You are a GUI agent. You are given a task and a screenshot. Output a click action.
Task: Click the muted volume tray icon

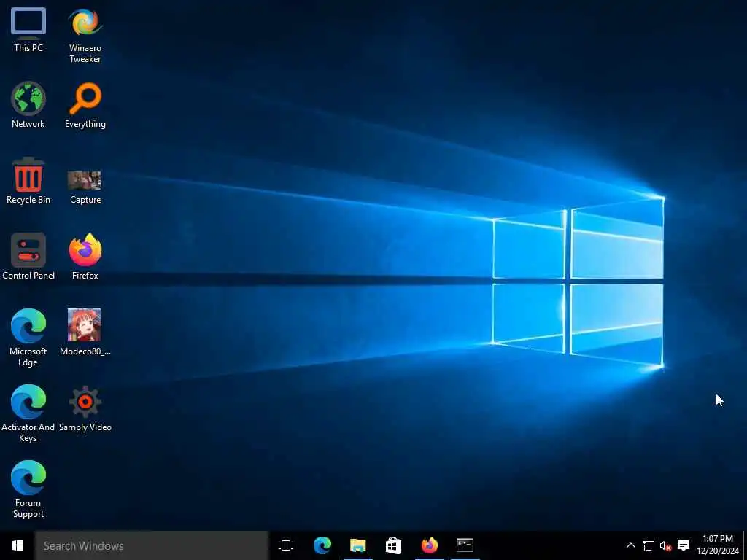coord(665,545)
